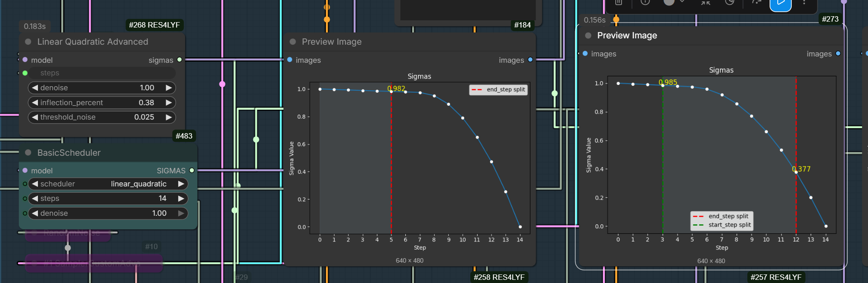Click the gray color circle in the selection toolbar
Image resolution: width=868 pixels, height=283 pixels.
[669, 2]
